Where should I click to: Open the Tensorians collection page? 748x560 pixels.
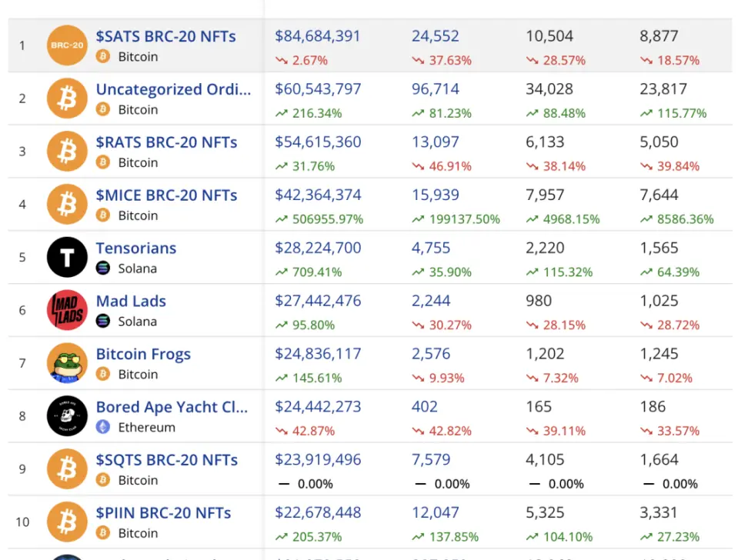pos(136,248)
